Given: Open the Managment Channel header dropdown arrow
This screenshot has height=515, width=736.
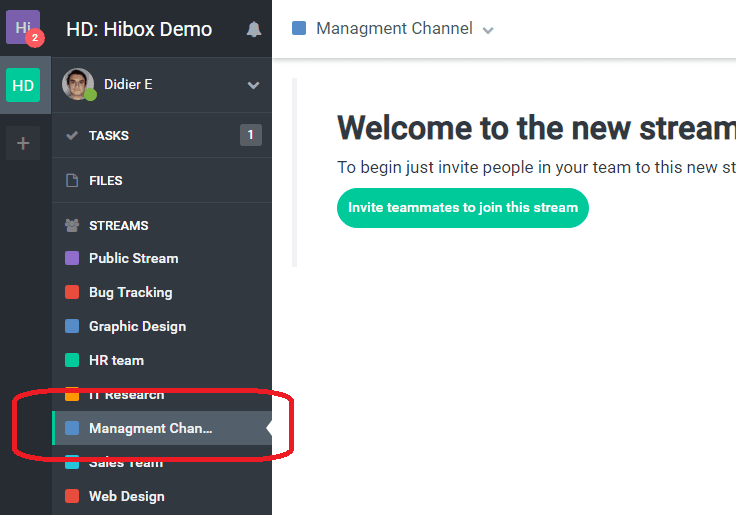Looking at the screenshot, I should pyautogui.click(x=488, y=30).
